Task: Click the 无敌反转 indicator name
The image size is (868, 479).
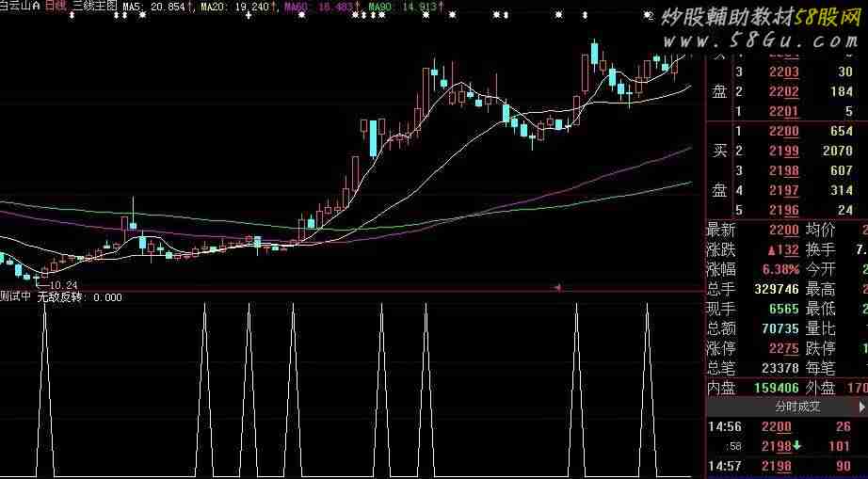Action: click(x=59, y=297)
